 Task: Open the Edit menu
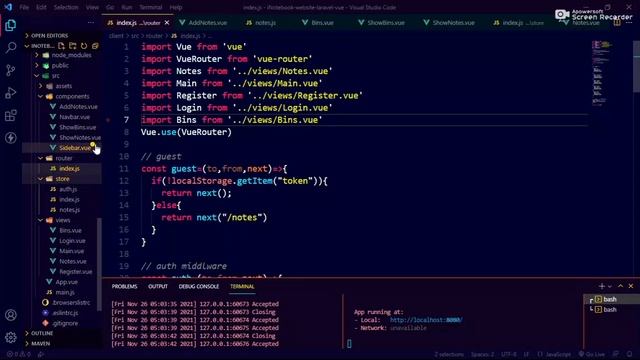[x=41, y=7]
